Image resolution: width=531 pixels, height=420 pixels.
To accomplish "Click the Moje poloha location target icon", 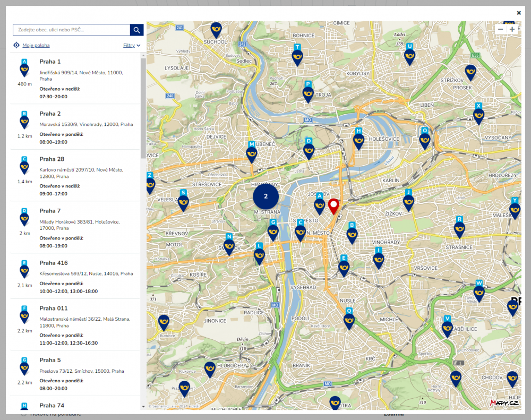I will [x=16, y=45].
